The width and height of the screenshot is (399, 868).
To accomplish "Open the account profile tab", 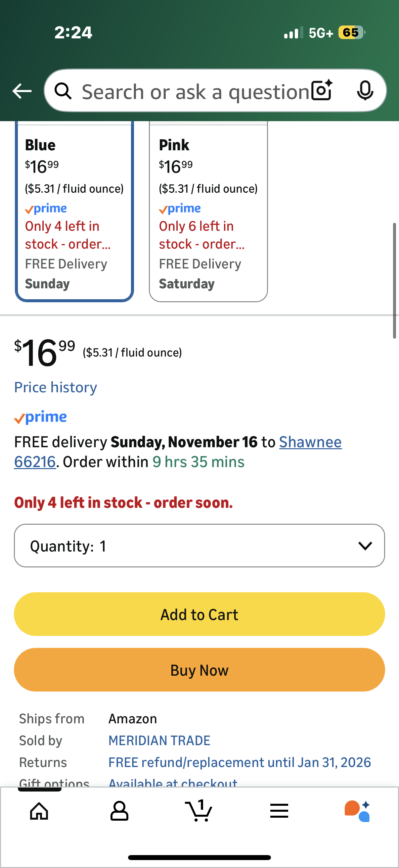I will pyautogui.click(x=119, y=811).
